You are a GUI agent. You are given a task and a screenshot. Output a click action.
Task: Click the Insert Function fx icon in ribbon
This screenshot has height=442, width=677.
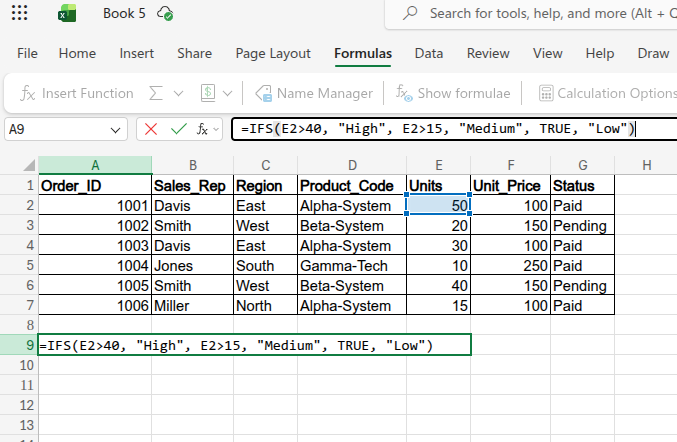tap(28, 93)
